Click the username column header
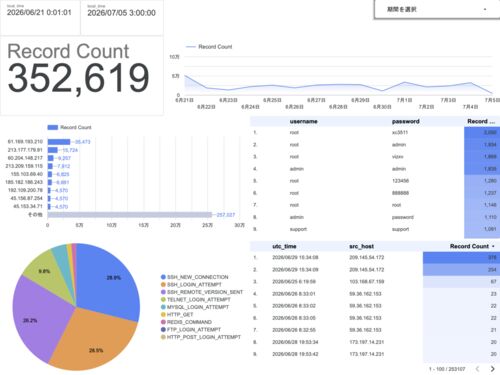Image resolution: width=500 pixels, height=375 pixels. [x=303, y=121]
